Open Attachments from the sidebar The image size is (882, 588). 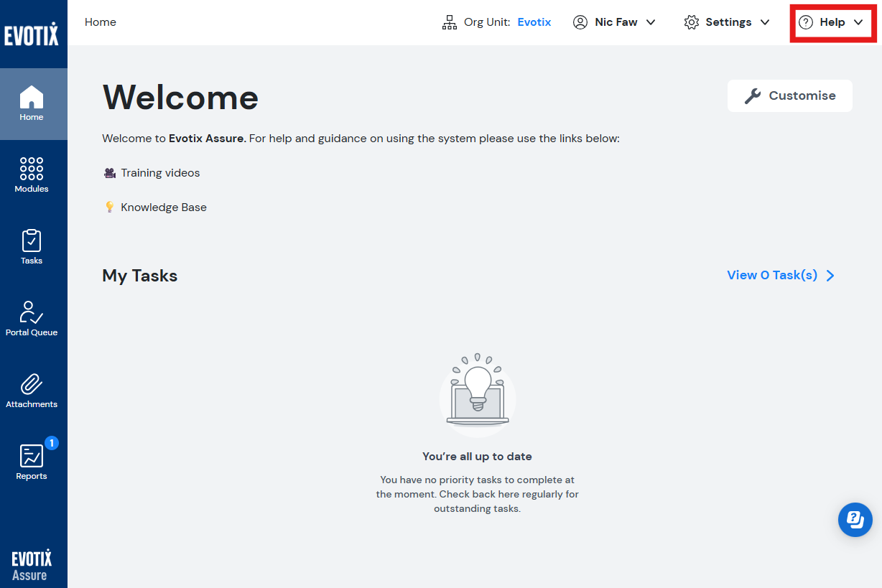[x=32, y=391]
